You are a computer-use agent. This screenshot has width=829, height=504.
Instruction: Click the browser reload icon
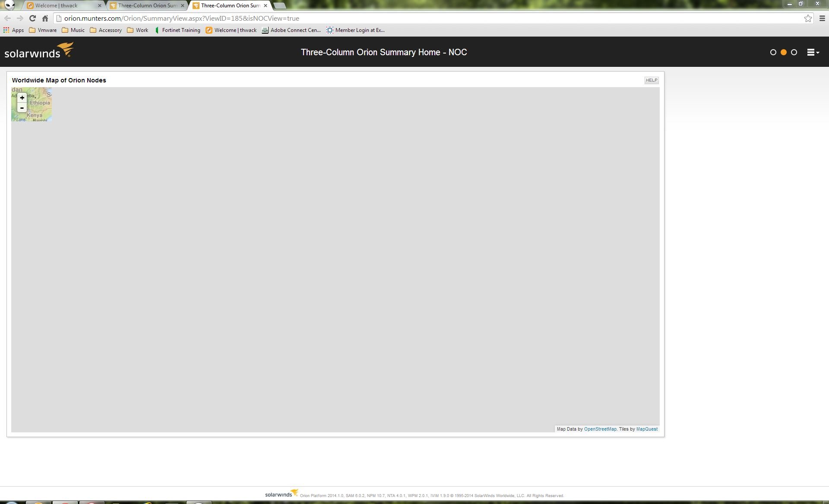tap(32, 19)
